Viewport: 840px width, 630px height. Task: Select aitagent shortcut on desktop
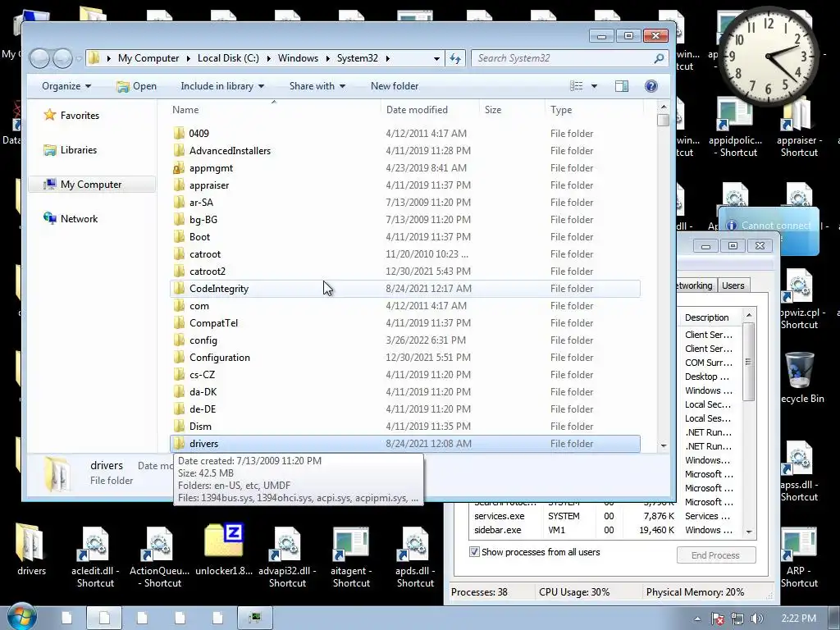point(351,555)
